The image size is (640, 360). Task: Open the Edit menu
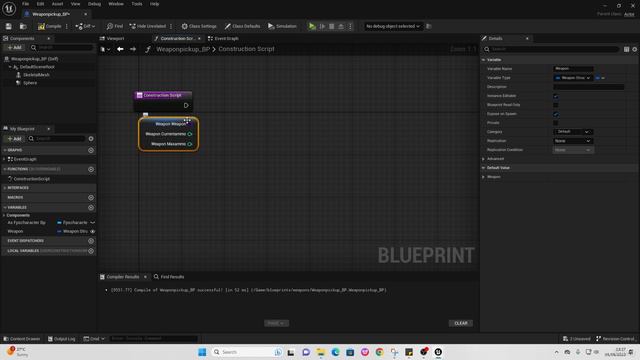pos(40,4)
